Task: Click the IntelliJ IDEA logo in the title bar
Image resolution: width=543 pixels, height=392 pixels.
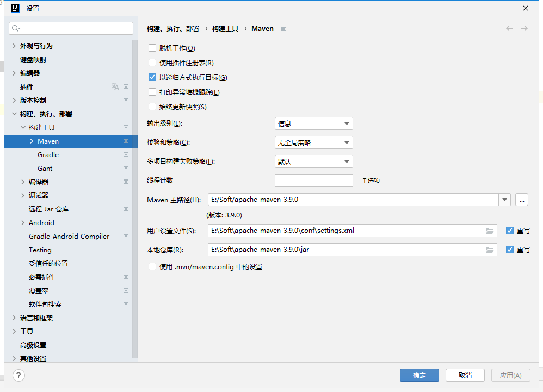Action: 15,8
